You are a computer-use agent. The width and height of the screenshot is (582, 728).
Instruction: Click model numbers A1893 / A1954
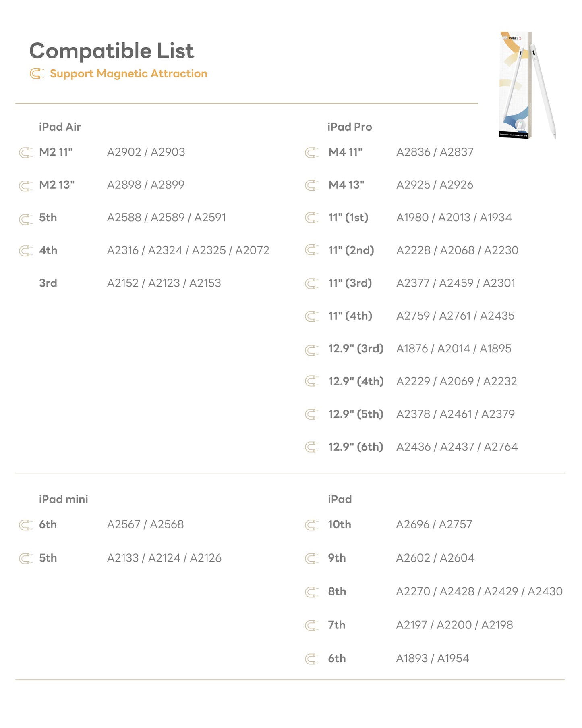[432, 658]
